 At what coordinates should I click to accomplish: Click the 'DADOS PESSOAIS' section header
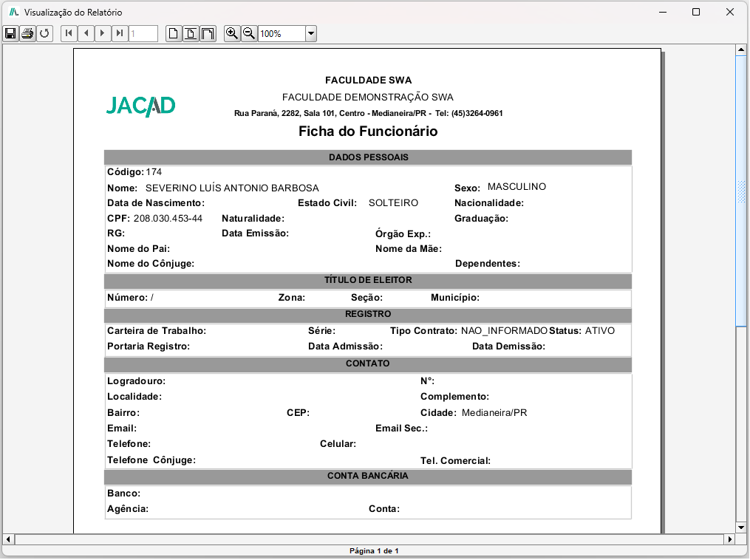(x=368, y=157)
